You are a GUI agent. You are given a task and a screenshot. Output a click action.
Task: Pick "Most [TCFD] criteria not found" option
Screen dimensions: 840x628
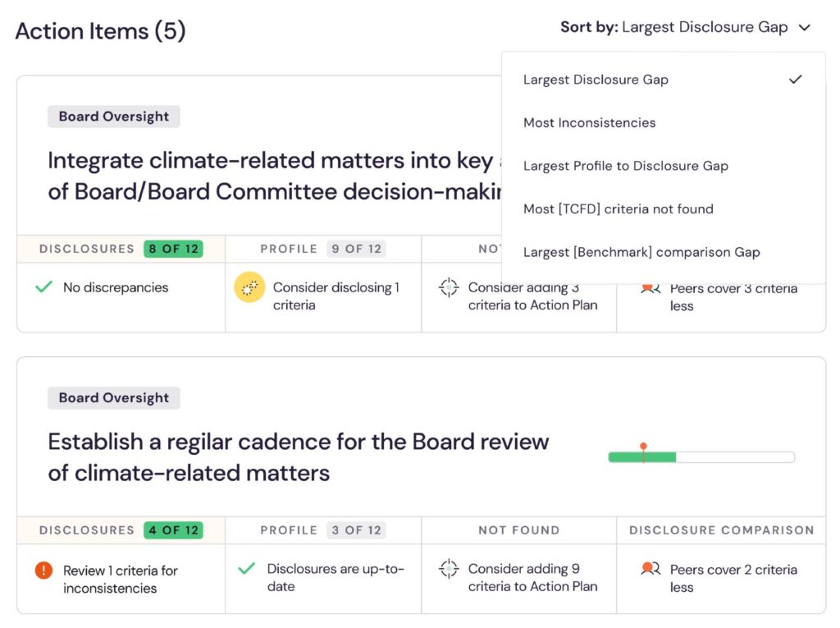619,209
